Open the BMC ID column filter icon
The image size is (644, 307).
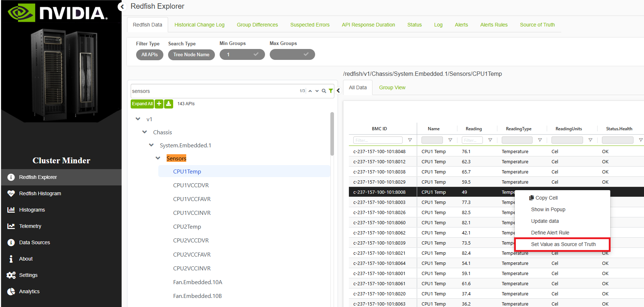coord(410,140)
